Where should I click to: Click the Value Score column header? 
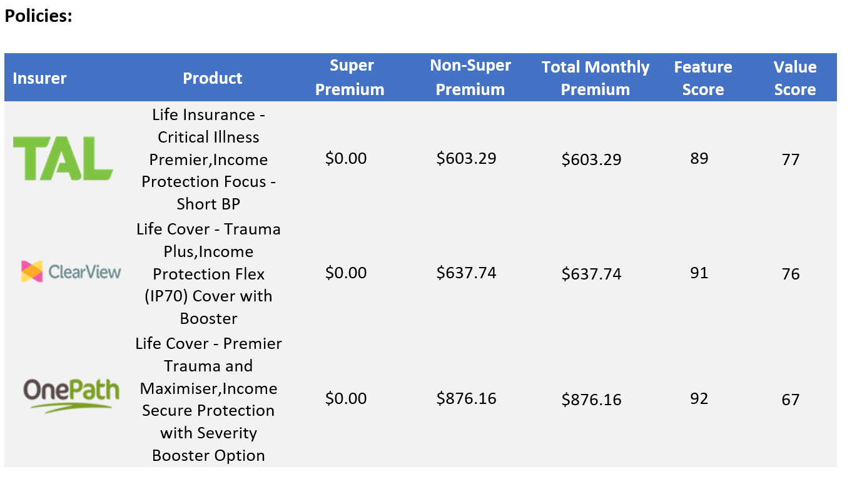795,78
